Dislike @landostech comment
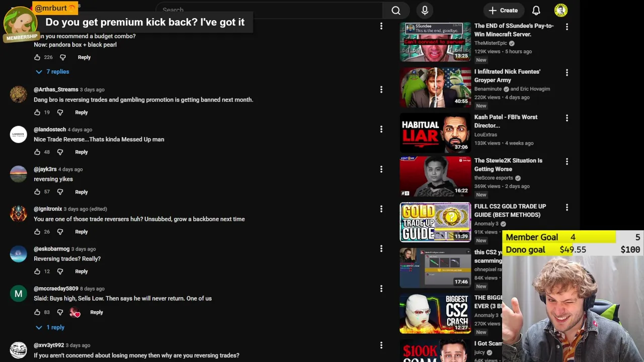 point(60,152)
